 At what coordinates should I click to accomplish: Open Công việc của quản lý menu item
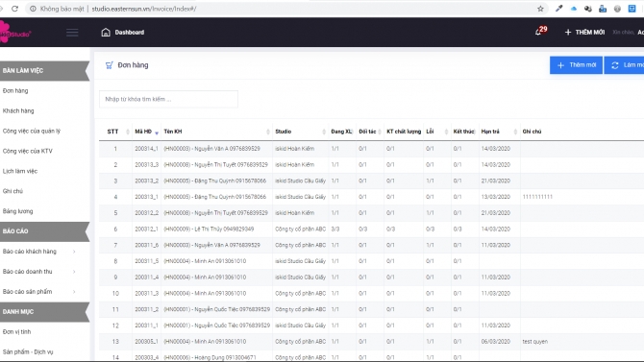click(31, 131)
